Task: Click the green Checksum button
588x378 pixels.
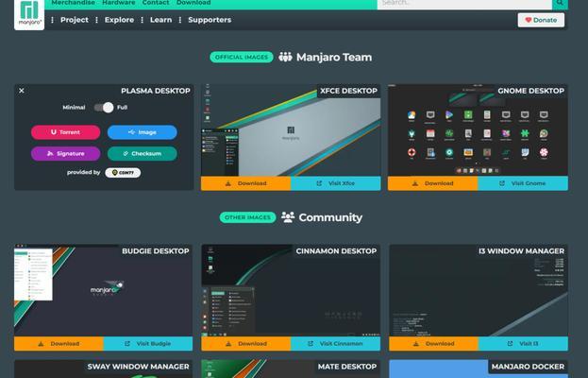Action: [143, 153]
